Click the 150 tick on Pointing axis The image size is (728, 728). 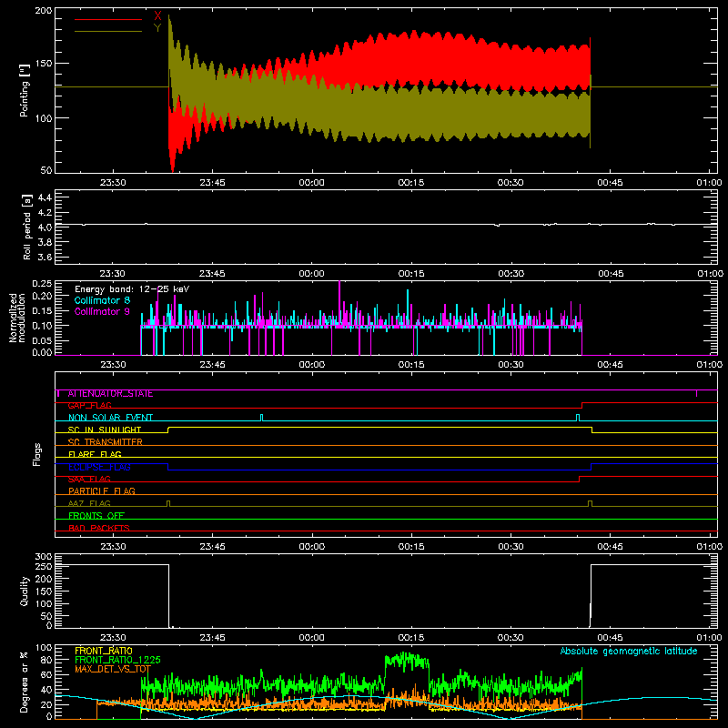click(x=44, y=64)
